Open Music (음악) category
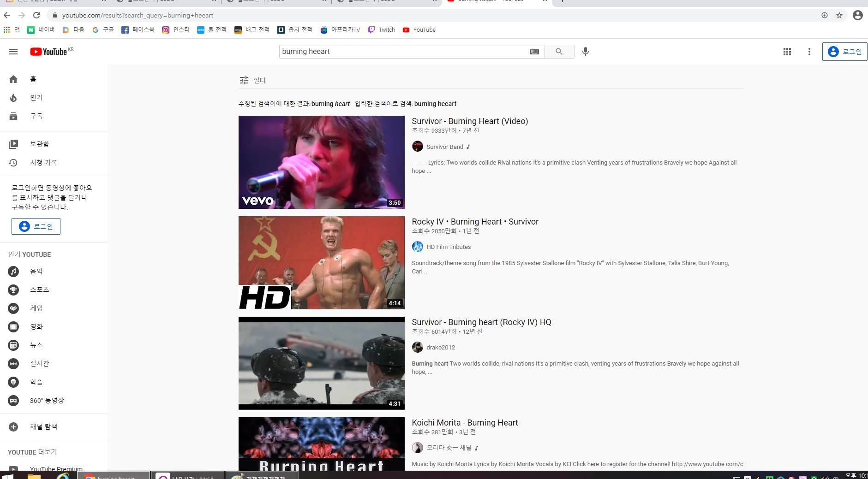 click(x=54, y=272)
